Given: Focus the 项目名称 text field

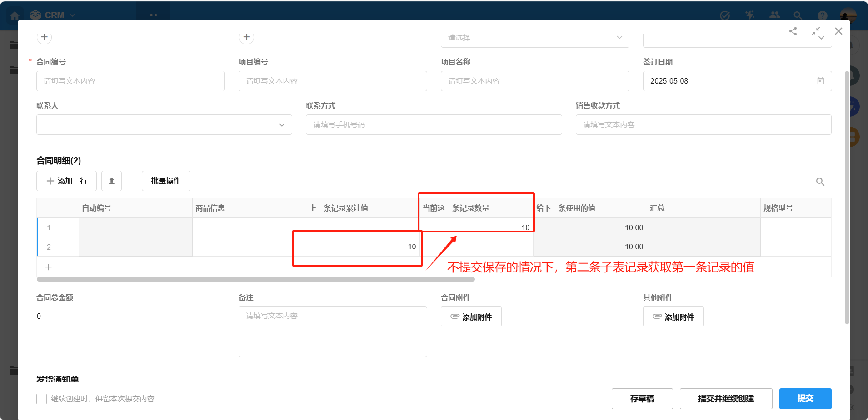Looking at the screenshot, I should [x=535, y=81].
